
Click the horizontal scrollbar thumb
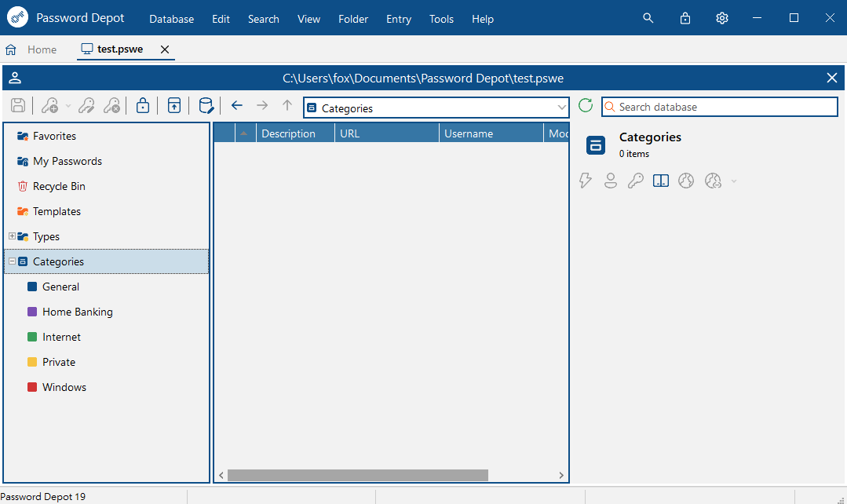point(358,476)
